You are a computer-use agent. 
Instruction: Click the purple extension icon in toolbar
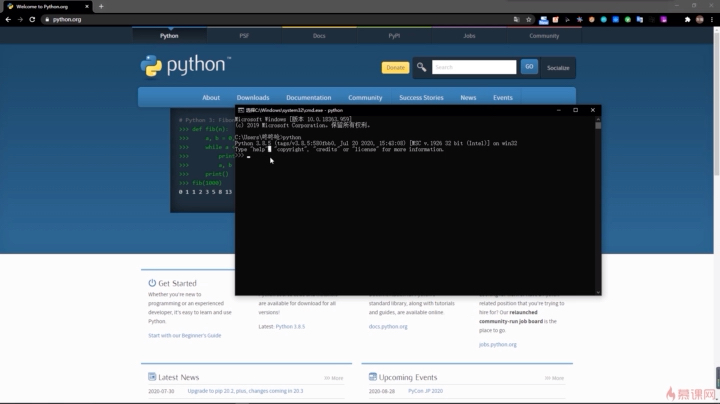[664, 19]
